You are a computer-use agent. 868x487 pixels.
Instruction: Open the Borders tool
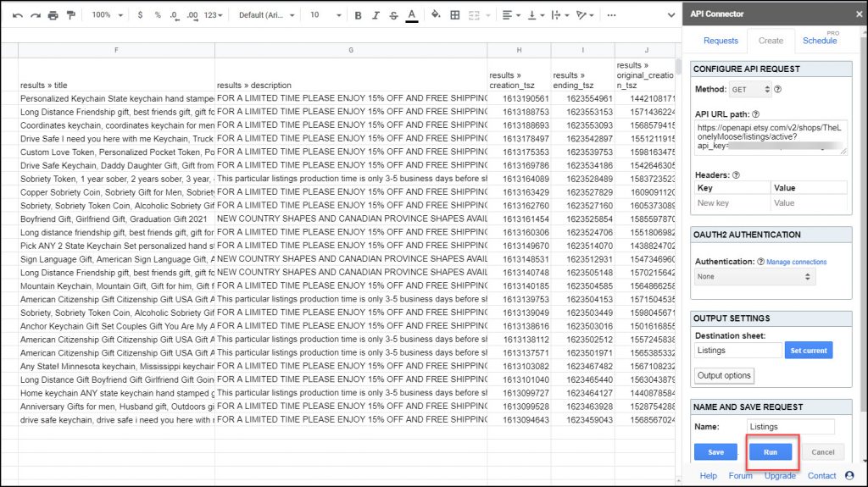pos(455,15)
